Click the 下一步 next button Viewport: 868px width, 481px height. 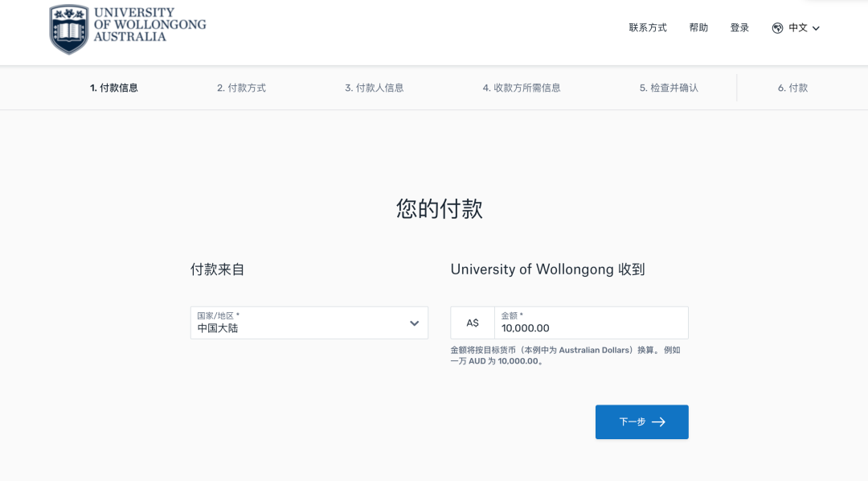click(x=642, y=422)
